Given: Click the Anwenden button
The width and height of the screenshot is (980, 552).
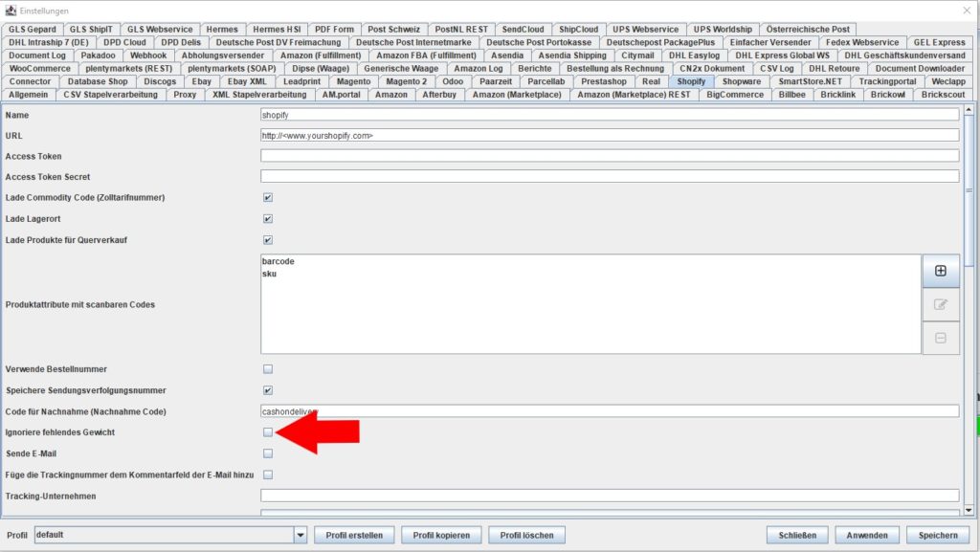Looking at the screenshot, I should [867, 535].
